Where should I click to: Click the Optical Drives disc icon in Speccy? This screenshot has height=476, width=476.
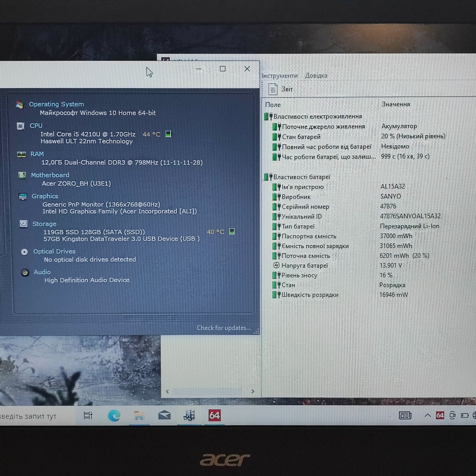pyautogui.click(x=25, y=252)
